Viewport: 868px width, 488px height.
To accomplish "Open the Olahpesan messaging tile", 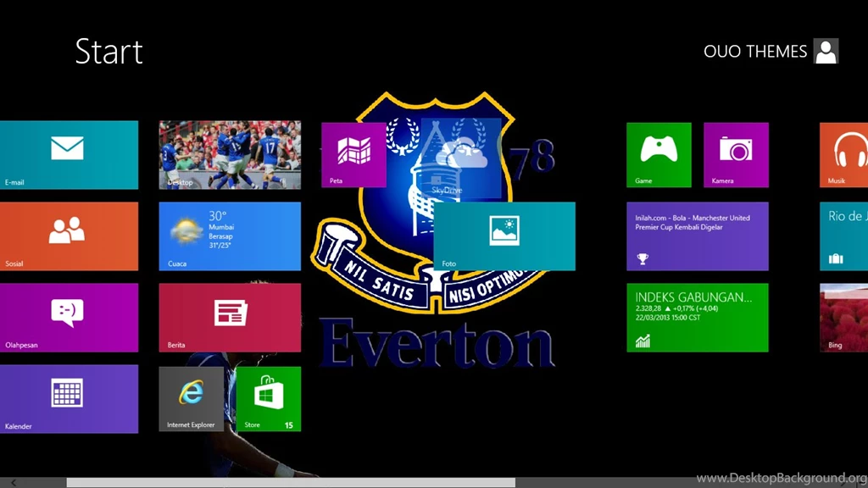I will coord(68,318).
